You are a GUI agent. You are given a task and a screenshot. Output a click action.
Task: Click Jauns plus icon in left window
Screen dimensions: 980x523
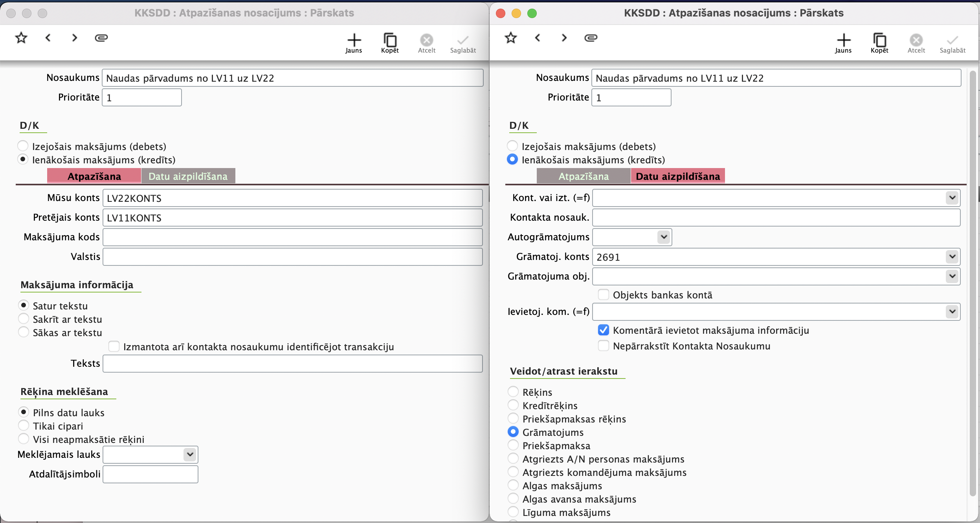tap(354, 40)
